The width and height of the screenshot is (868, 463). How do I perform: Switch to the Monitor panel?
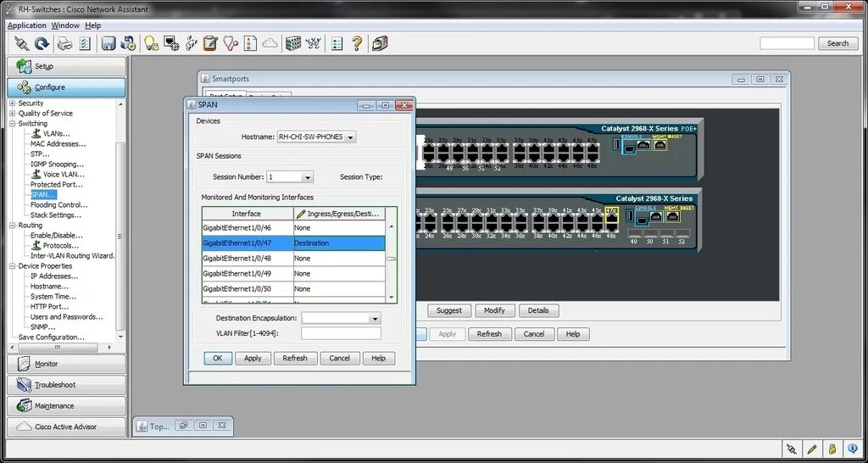coord(66,364)
